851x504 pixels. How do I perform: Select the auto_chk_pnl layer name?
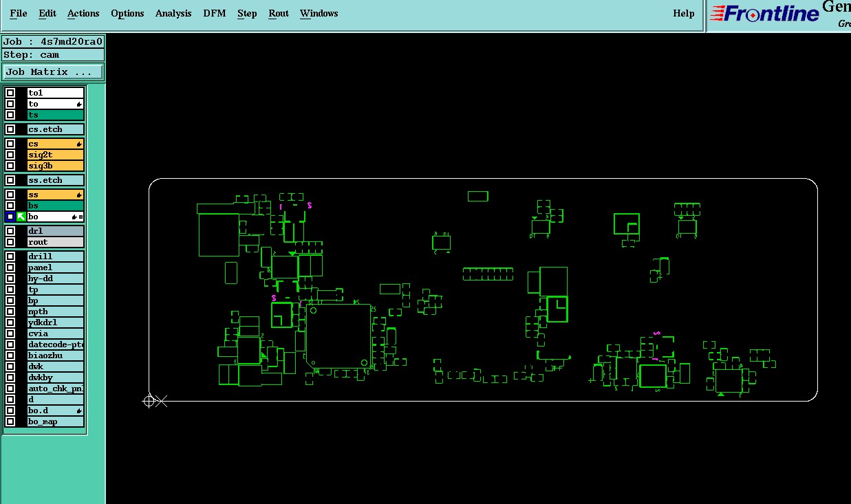(56, 388)
